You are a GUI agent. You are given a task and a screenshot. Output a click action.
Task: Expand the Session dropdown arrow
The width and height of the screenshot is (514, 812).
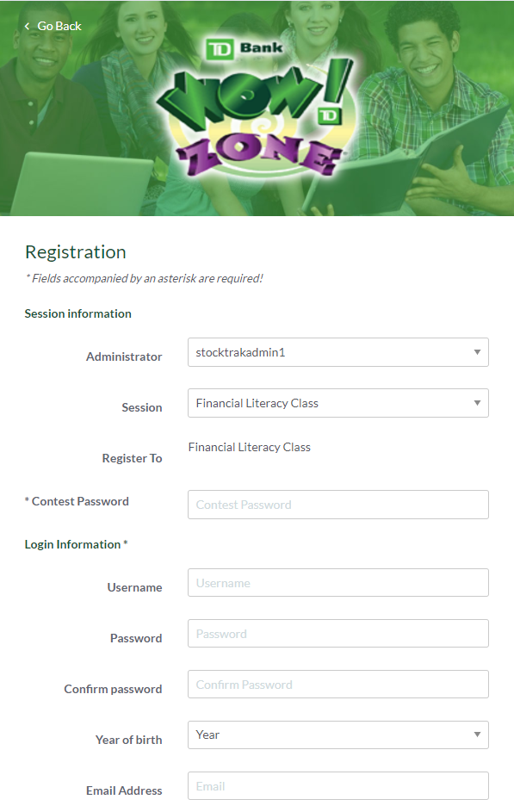click(x=477, y=403)
